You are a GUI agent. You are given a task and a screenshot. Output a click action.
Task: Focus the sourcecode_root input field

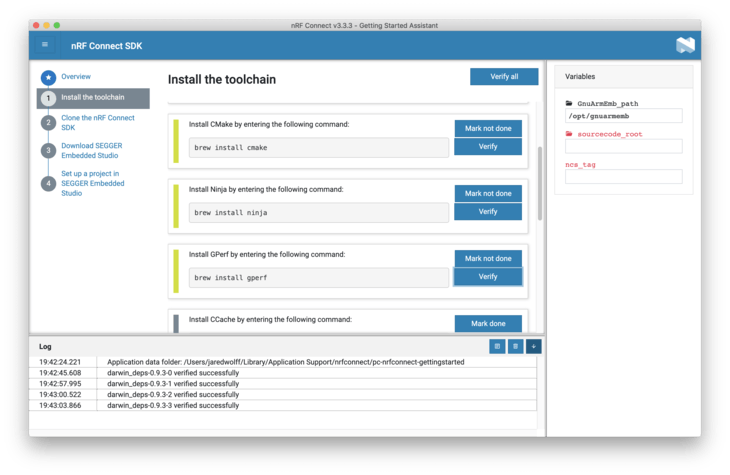(623, 146)
